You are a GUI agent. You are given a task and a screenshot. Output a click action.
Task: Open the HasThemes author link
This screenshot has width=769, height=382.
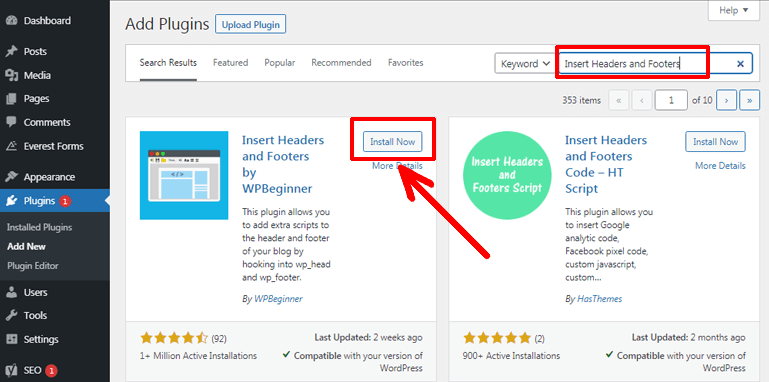pyautogui.click(x=599, y=299)
